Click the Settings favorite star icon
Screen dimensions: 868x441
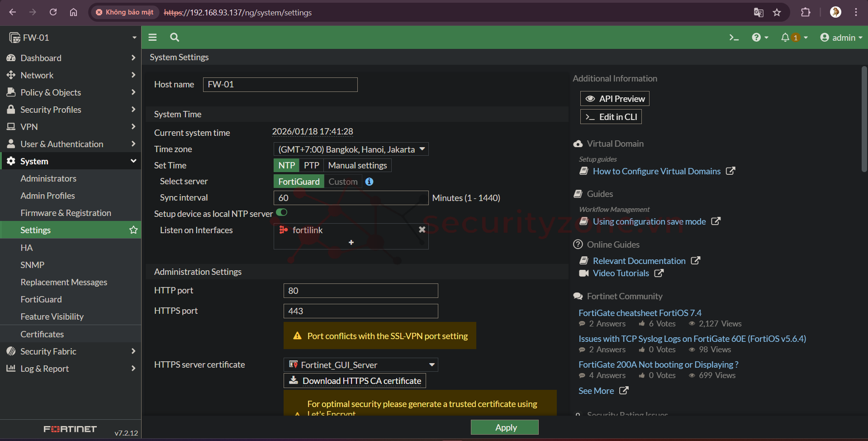133,230
